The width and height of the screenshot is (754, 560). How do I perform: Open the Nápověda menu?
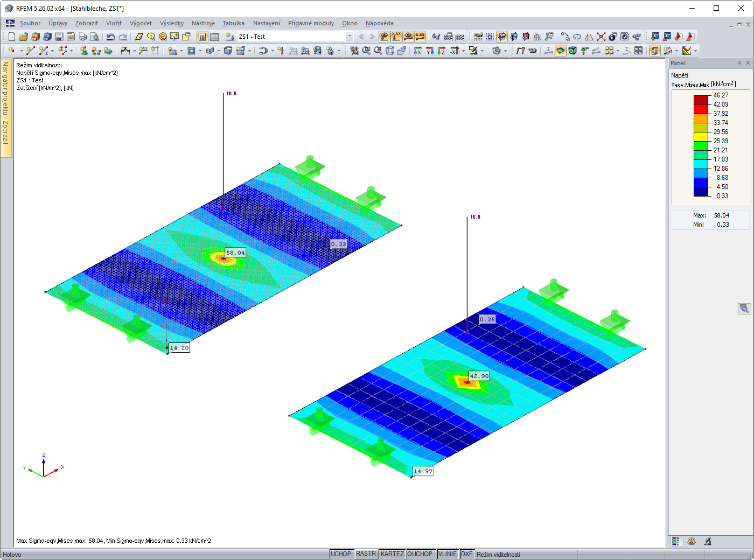click(x=380, y=23)
